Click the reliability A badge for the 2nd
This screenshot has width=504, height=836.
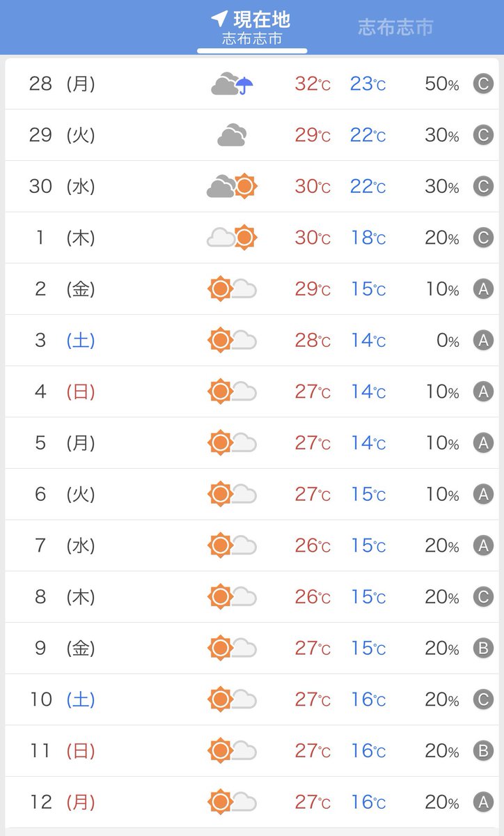[483, 289]
